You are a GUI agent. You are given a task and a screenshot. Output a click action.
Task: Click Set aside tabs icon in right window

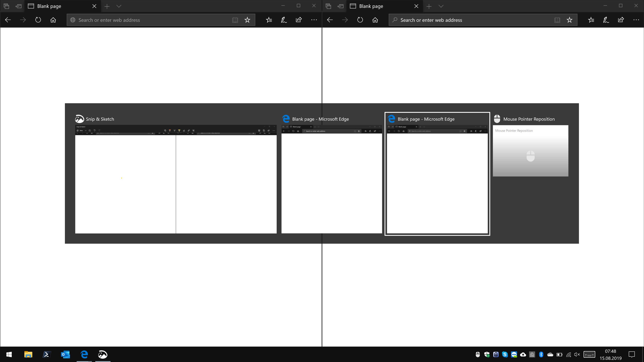click(x=340, y=6)
